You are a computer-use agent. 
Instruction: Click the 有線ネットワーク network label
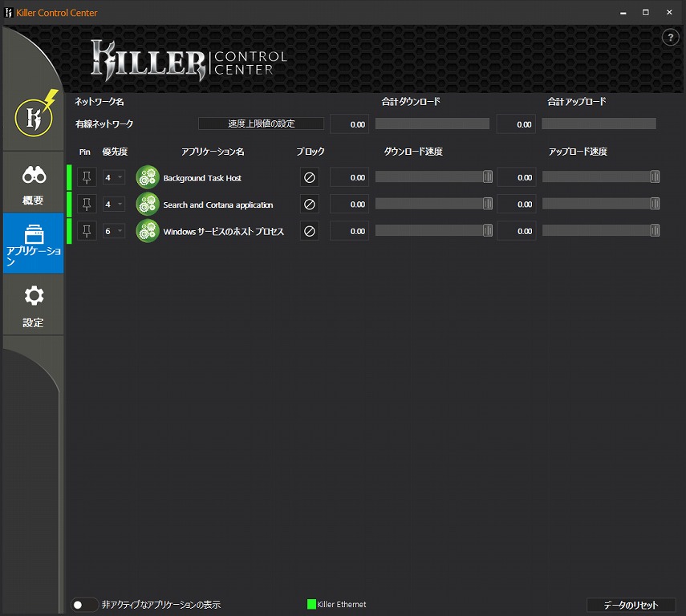[104, 124]
